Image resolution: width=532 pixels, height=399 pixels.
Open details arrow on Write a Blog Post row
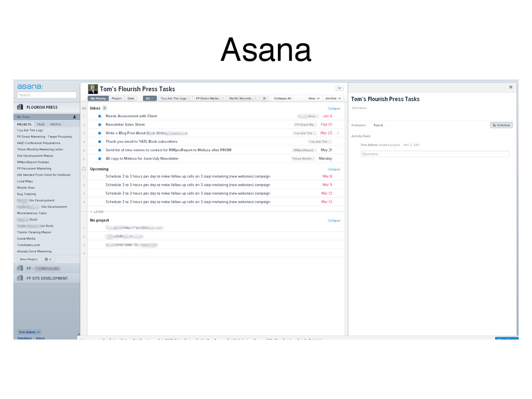tap(338, 133)
